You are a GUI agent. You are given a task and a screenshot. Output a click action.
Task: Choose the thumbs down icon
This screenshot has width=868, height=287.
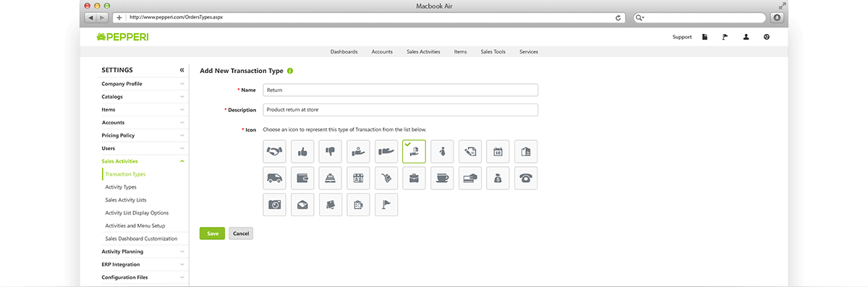click(x=331, y=151)
